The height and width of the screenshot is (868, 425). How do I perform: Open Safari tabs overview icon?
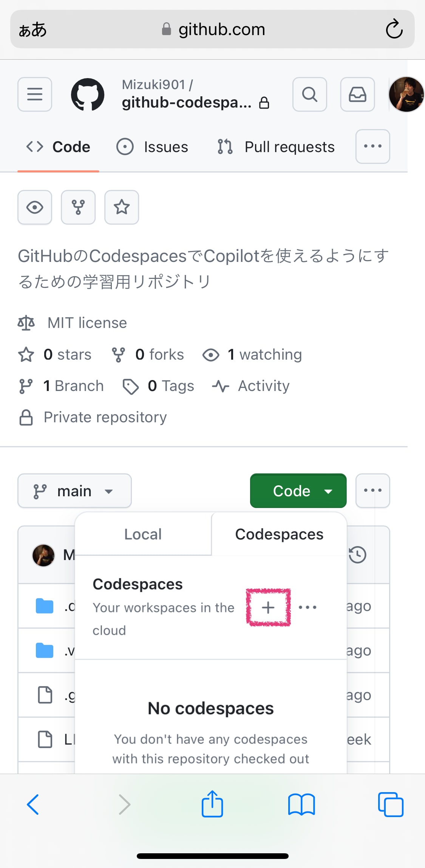point(391,805)
